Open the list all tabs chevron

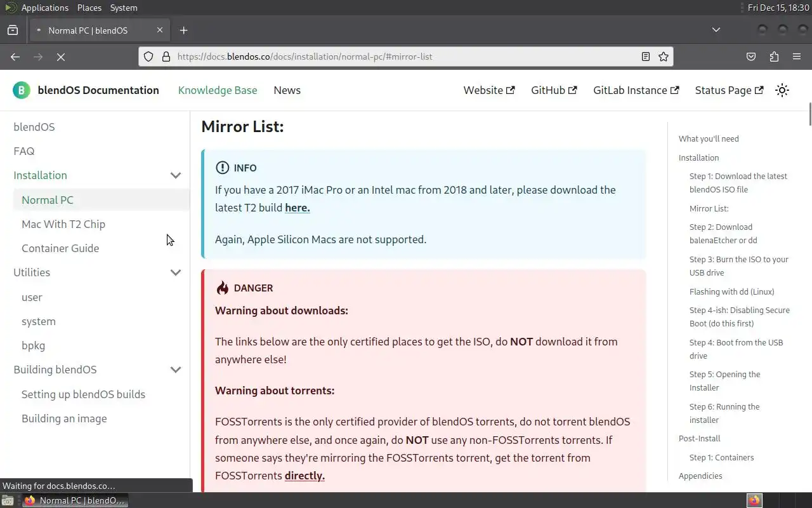click(x=716, y=30)
